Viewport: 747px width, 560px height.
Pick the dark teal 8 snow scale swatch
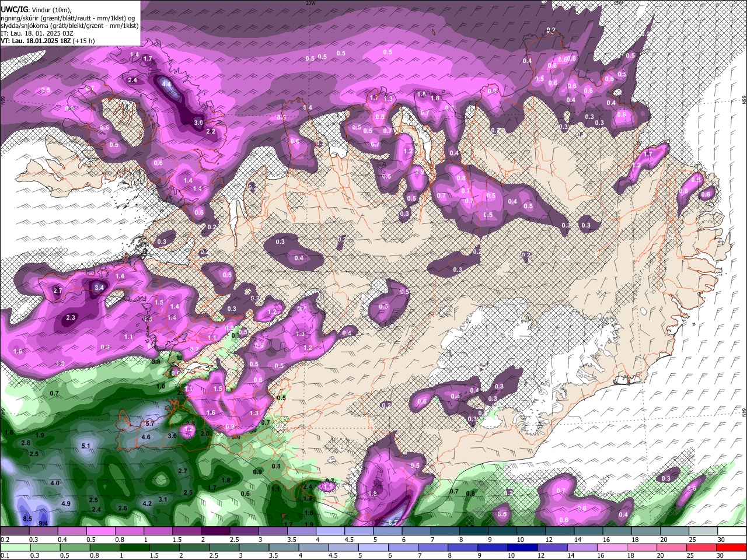[x=473, y=531]
